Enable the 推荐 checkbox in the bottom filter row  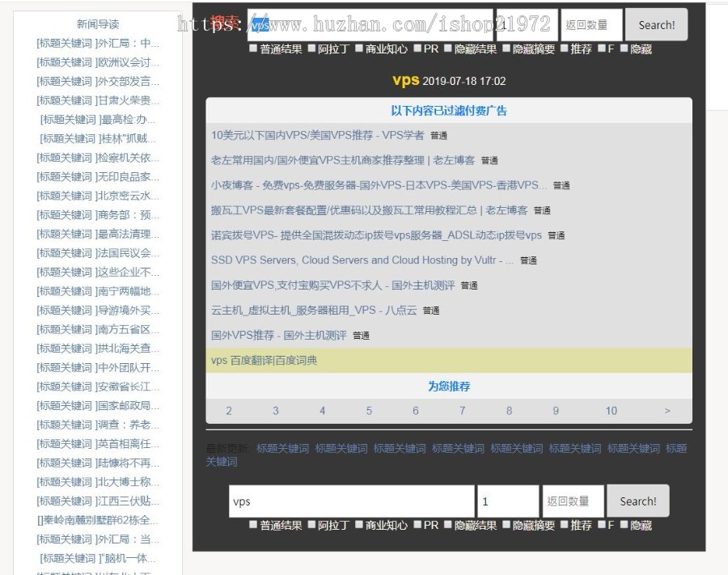pyautogui.click(x=565, y=526)
